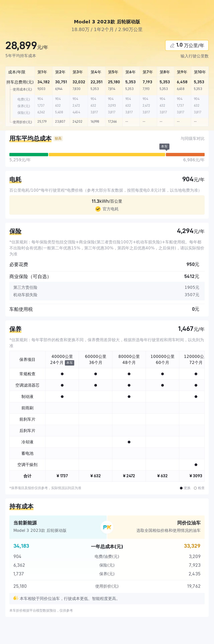Viewport: 214px width, 644px height.
Task: Click 常规检查 dot in 100000公里 column
Action: 163,374
